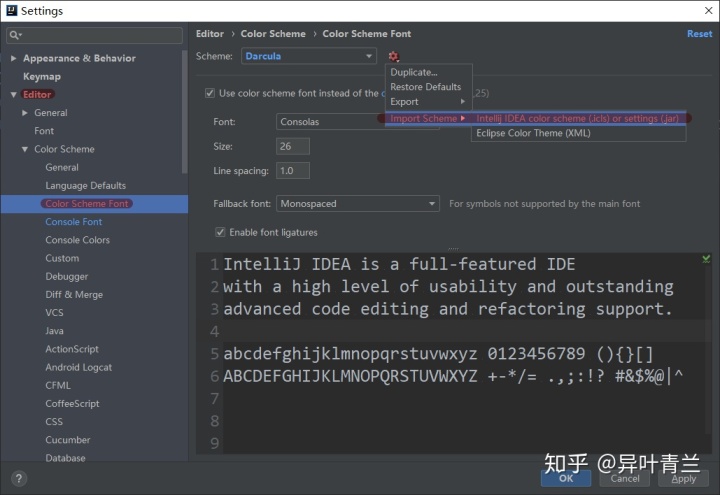Select ActionScript tree item

[72, 349]
